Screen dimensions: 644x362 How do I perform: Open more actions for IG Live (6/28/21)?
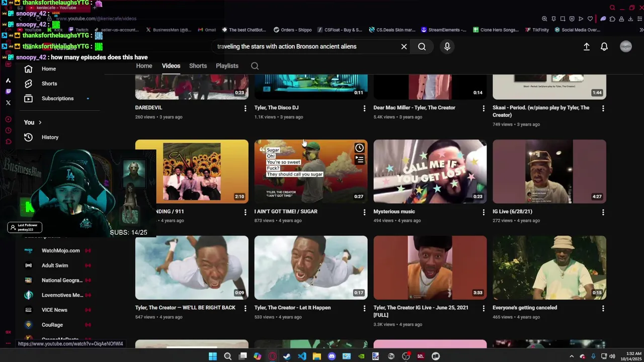(x=603, y=212)
